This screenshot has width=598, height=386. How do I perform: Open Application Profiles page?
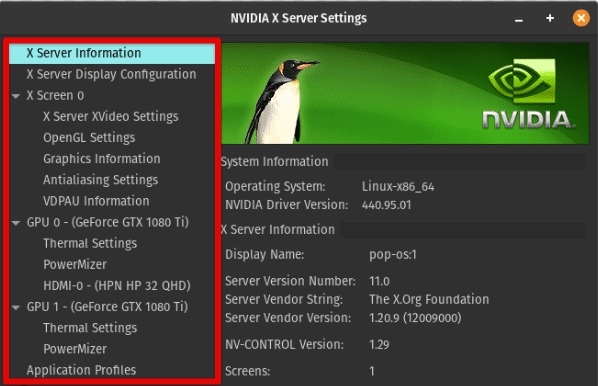pyautogui.click(x=81, y=370)
